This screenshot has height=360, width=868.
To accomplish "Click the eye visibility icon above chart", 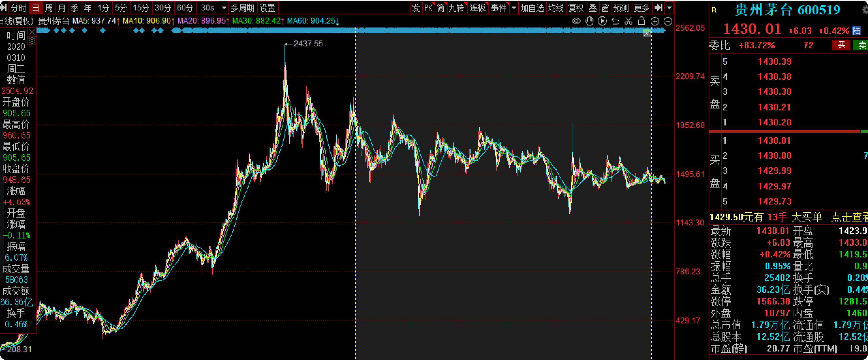I will pos(576,21).
